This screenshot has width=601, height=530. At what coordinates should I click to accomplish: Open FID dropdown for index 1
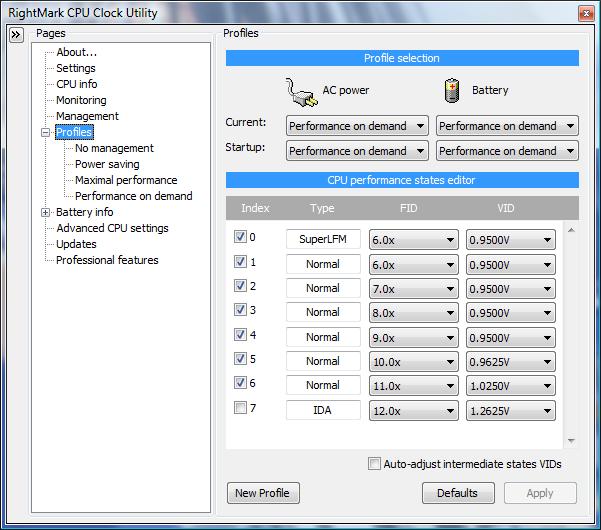click(x=414, y=265)
